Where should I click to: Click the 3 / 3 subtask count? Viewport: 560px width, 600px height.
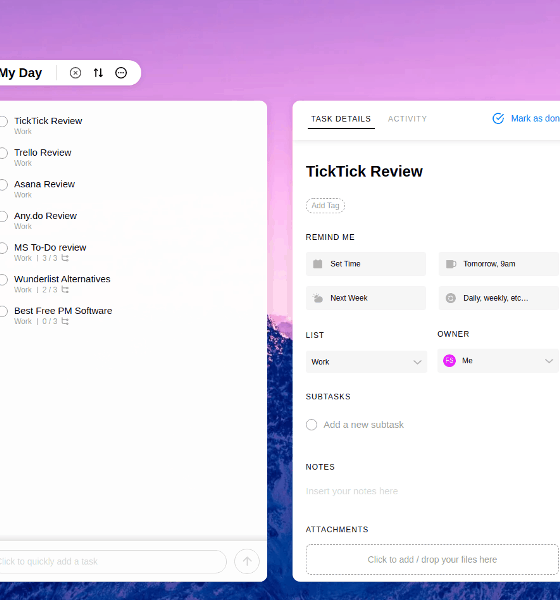coord(50,258)
